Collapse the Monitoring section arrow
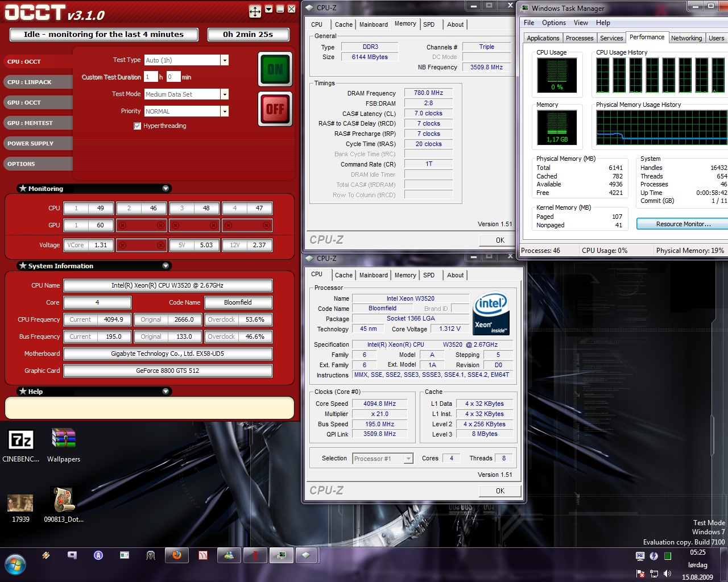This screenshot has width=728, height=582. point(166,188)
